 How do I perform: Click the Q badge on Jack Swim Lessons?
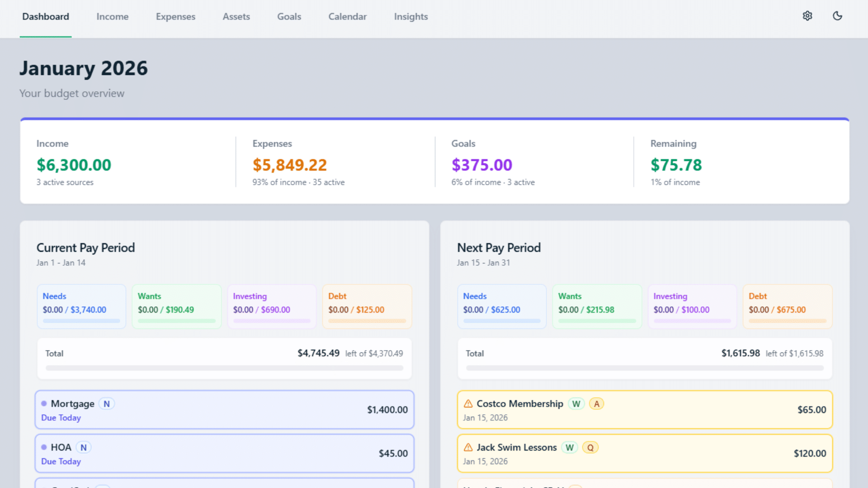pos(590,447)
